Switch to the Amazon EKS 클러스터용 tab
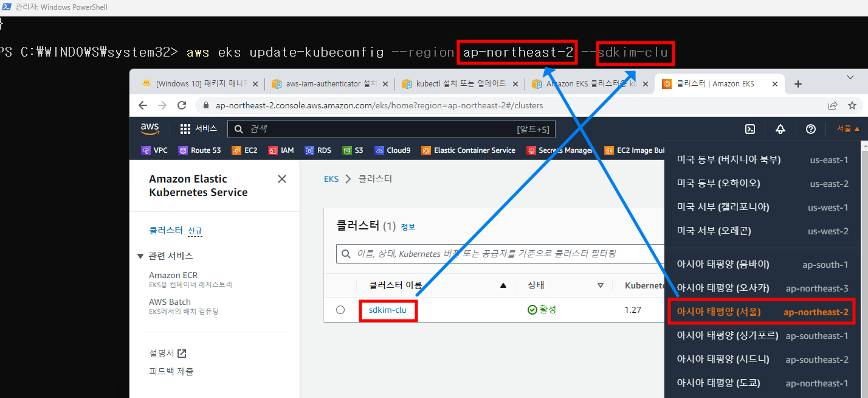 (x=589, y=84)
